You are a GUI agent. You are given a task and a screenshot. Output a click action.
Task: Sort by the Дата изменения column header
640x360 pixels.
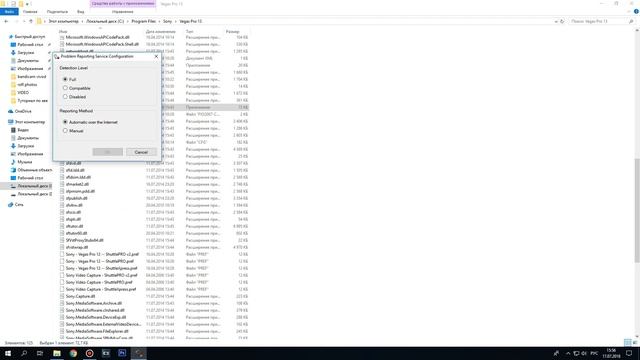(160, 31)
